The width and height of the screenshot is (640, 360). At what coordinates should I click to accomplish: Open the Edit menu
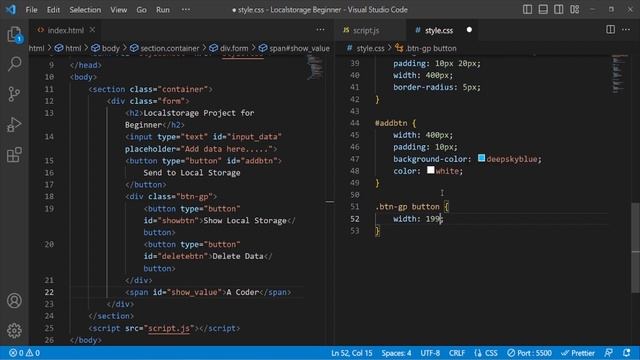pyautogui.click(x=53, y=9)
